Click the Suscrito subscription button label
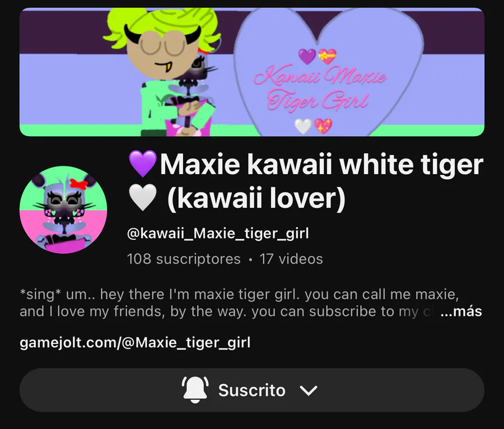The height and width of the screenshot is (429, 504). [251, 390]
